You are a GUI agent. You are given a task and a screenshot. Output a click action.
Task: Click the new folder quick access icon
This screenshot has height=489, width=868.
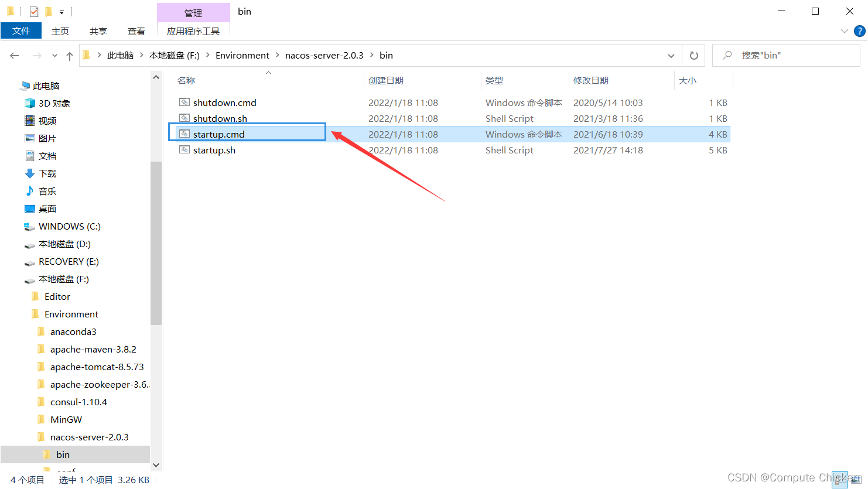[x=49, y=12]
